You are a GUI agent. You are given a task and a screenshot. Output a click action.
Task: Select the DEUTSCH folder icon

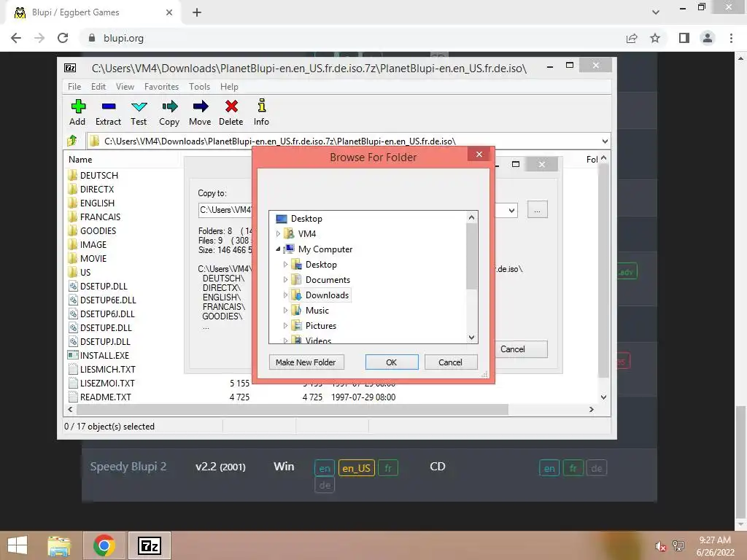click(x=73, y=175)
